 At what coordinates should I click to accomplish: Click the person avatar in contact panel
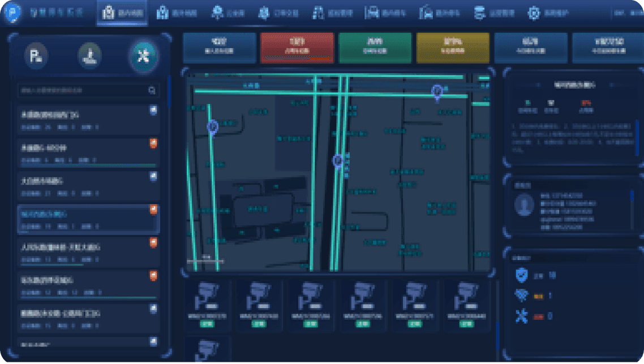524,205
